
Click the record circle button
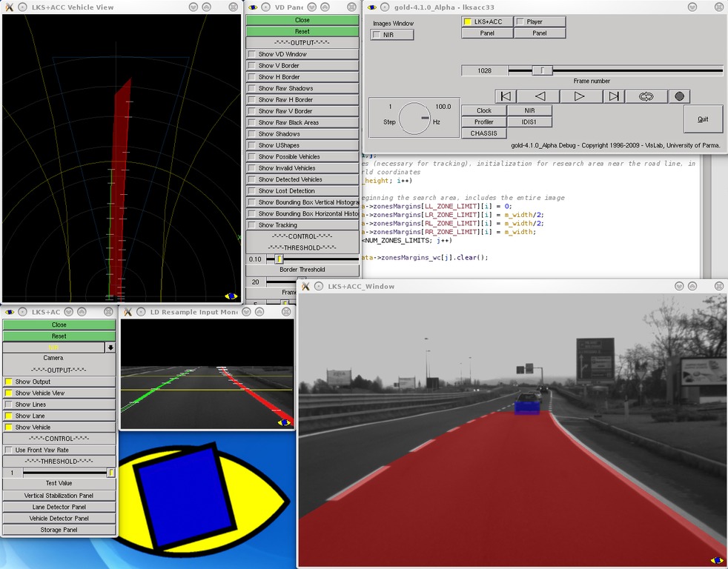(x=678, y=96)
